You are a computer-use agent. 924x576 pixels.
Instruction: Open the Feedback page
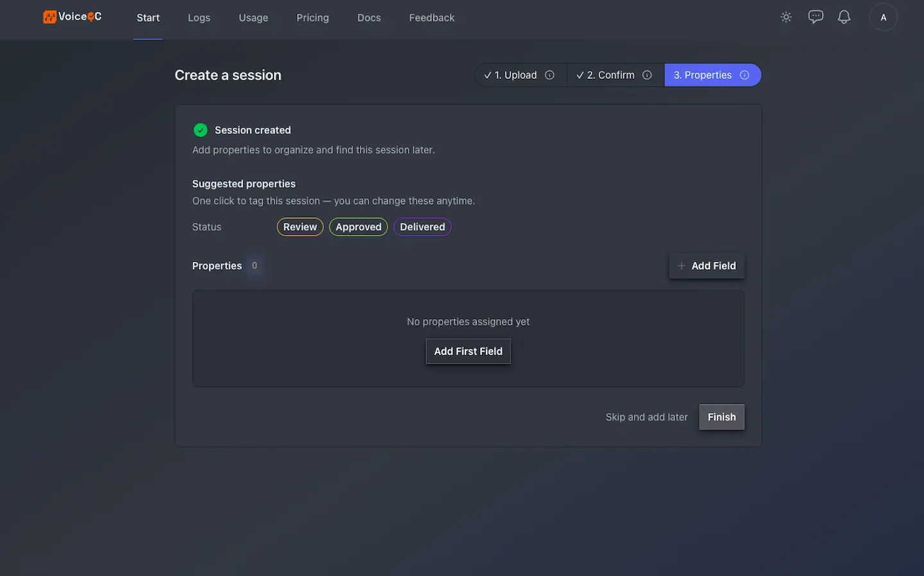(x=432, y=18)
